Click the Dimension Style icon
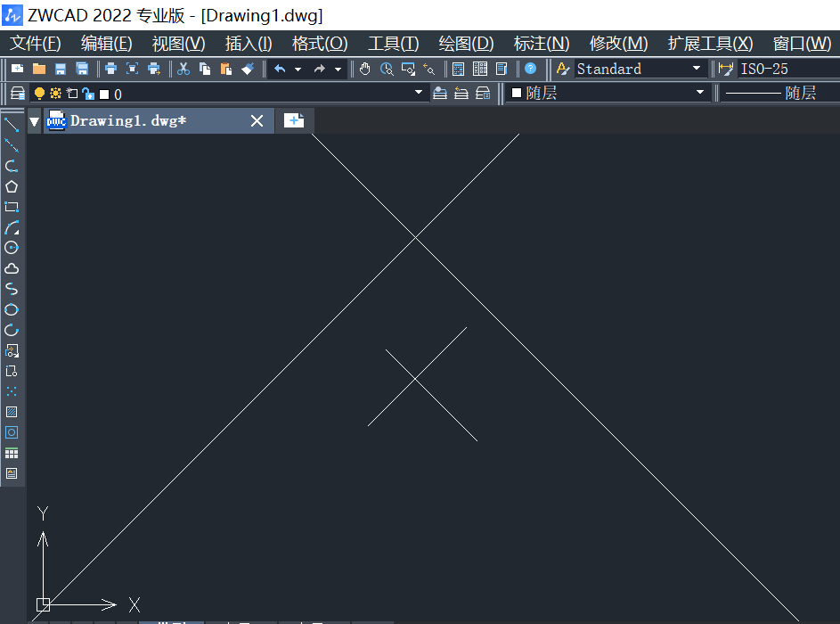Screen dimensions: 840x624 pos(726,69)
